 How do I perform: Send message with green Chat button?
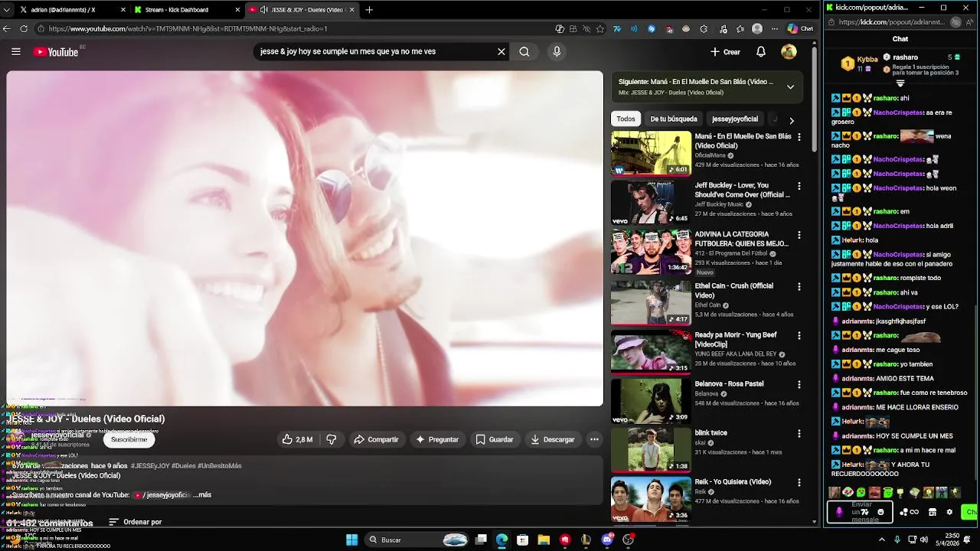point(970,513)
